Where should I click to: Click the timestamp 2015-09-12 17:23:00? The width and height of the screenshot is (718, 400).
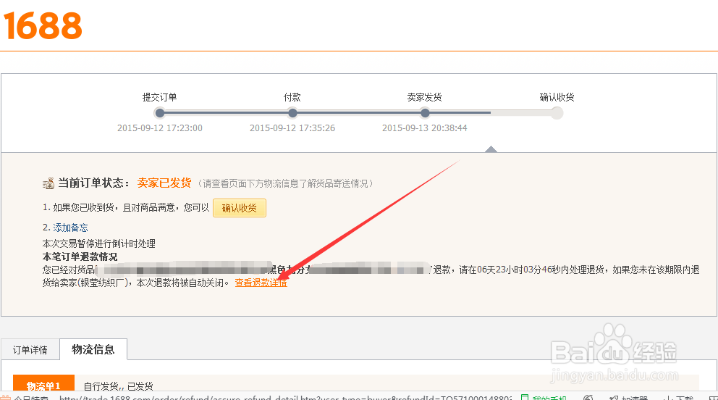tap(160, 128)
